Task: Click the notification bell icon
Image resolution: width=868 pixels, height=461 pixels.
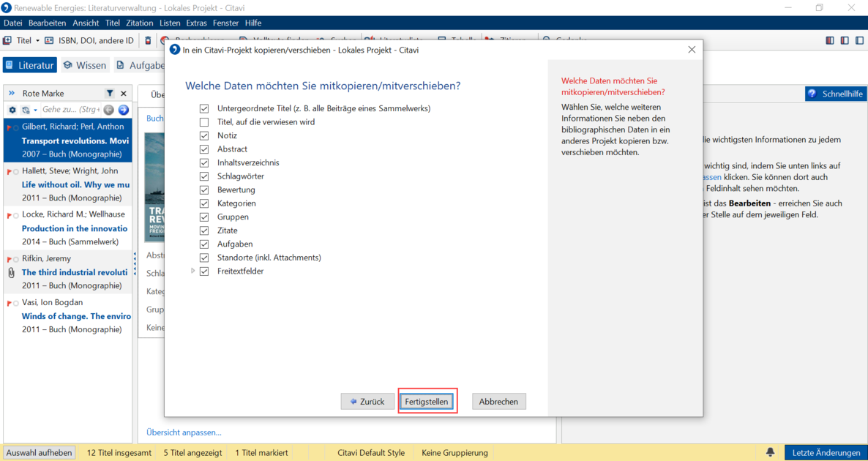Action: 770,453
